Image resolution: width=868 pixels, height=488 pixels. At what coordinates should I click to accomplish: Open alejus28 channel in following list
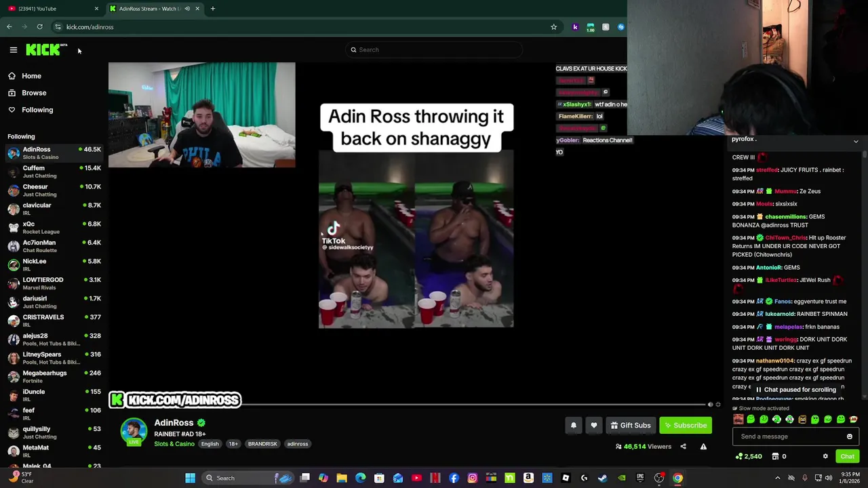tap(54, 339)
